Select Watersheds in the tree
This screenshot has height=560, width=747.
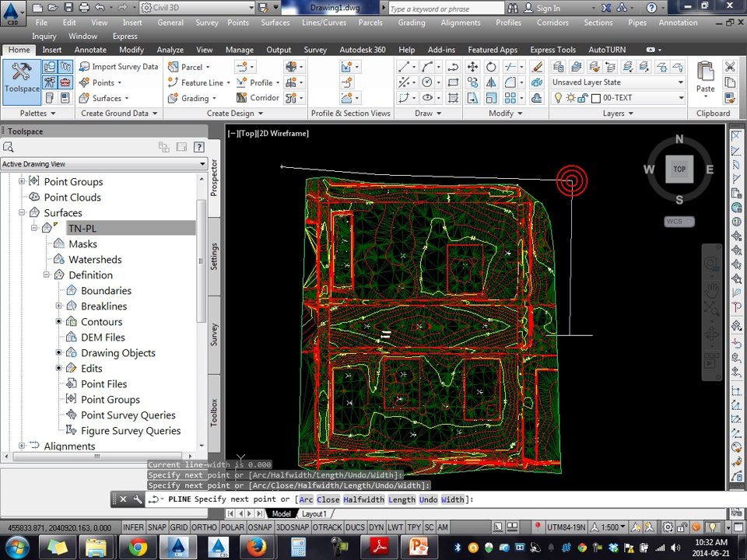[x=95, y=260]
